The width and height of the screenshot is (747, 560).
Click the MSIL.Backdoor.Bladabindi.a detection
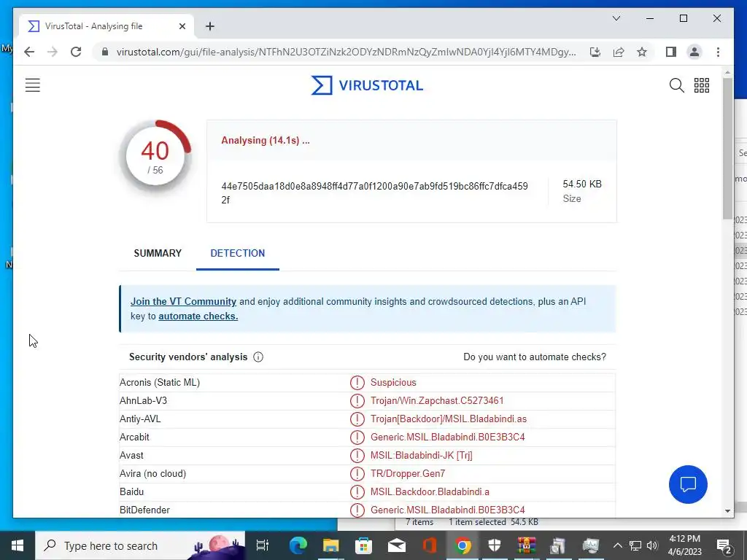430,492
